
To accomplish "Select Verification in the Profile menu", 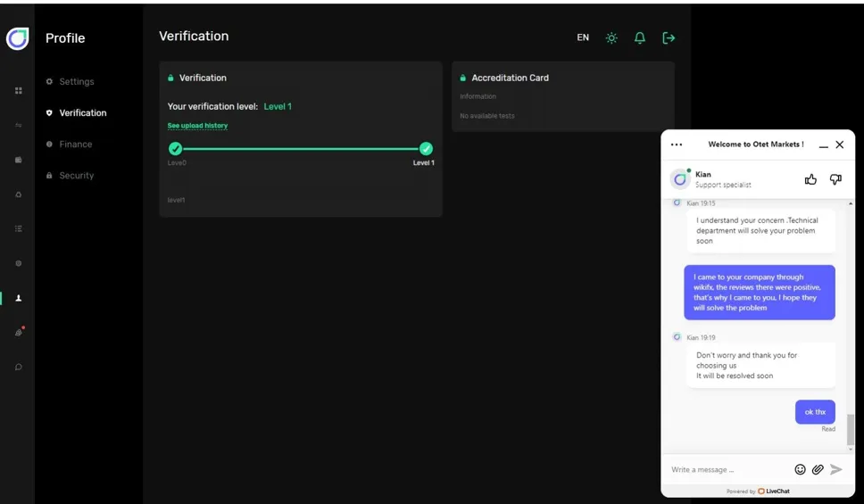I will (76, 113).
